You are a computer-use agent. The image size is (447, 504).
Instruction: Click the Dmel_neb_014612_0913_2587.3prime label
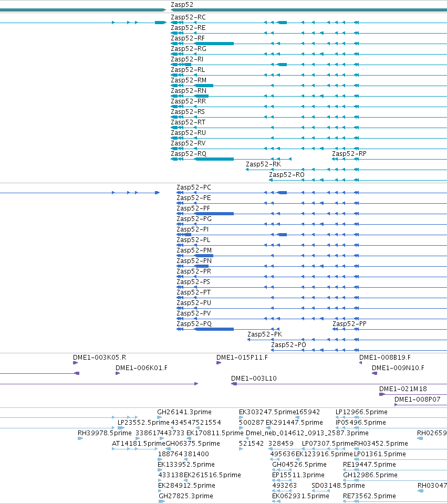point(307,433)
